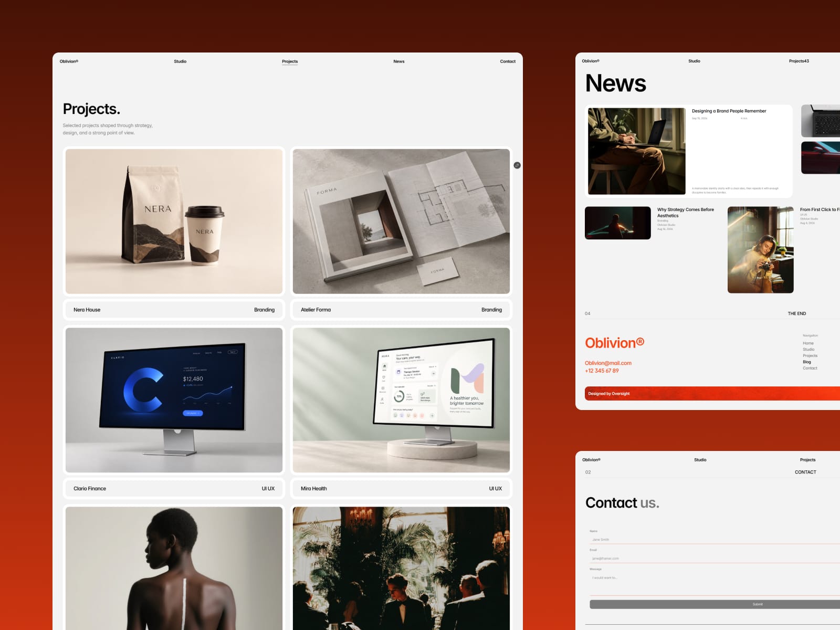Click Projects in the Contact page header
The image size is (840, 630).
click(x=807, y=460)
